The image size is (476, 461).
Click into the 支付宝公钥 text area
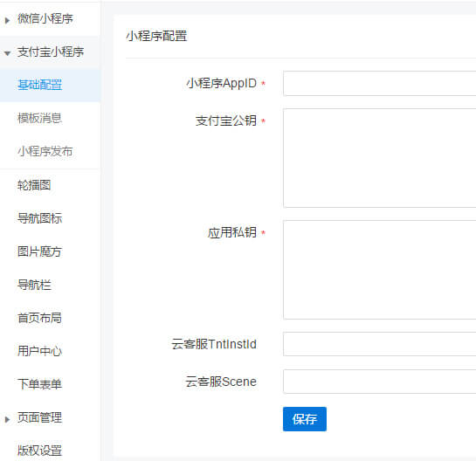(379, 158)
